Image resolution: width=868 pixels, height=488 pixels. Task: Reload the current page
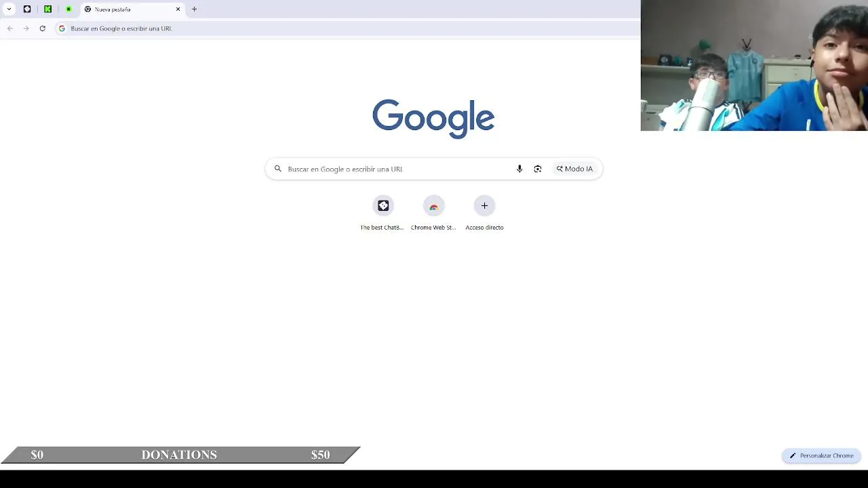42,28
